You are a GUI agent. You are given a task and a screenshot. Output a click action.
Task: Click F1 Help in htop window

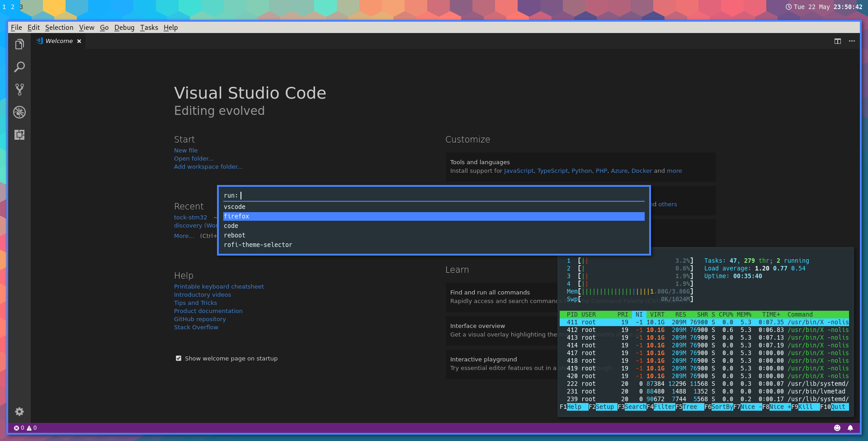574,407
